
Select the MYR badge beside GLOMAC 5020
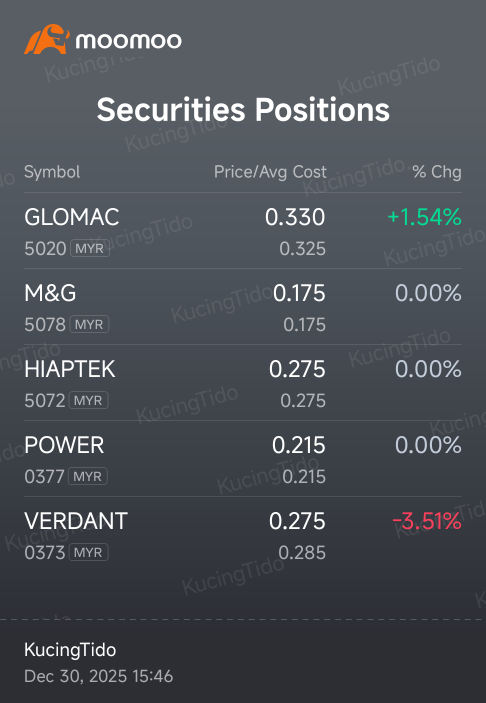[90, 248]
